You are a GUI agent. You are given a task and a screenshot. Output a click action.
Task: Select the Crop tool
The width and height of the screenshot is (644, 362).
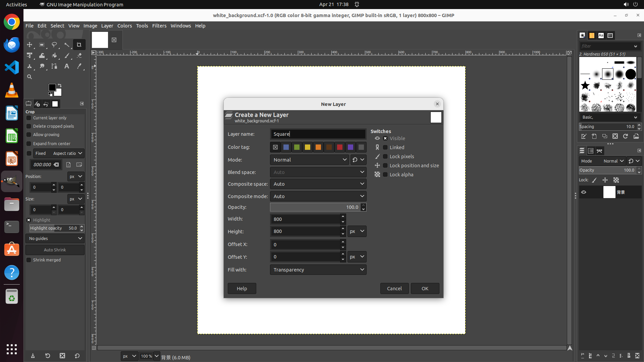tap(79, 45)
